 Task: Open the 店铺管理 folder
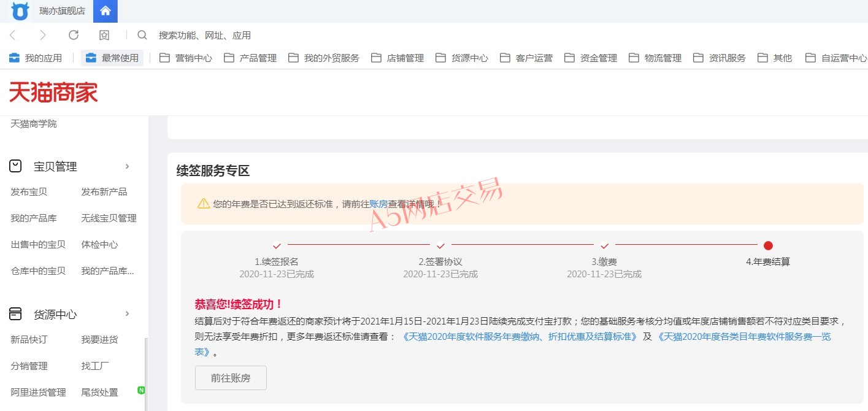pyautogui.click(x=398, y=58)
